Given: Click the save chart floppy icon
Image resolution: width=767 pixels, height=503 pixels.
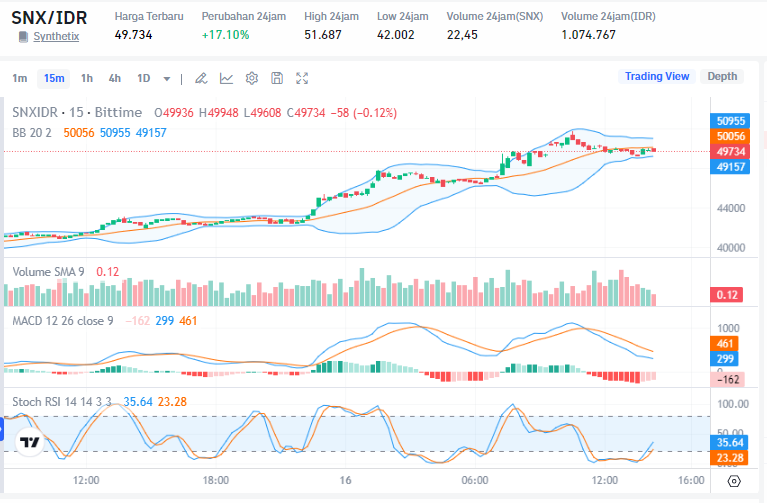Looking at the screenshot, I should coord(277,78).
